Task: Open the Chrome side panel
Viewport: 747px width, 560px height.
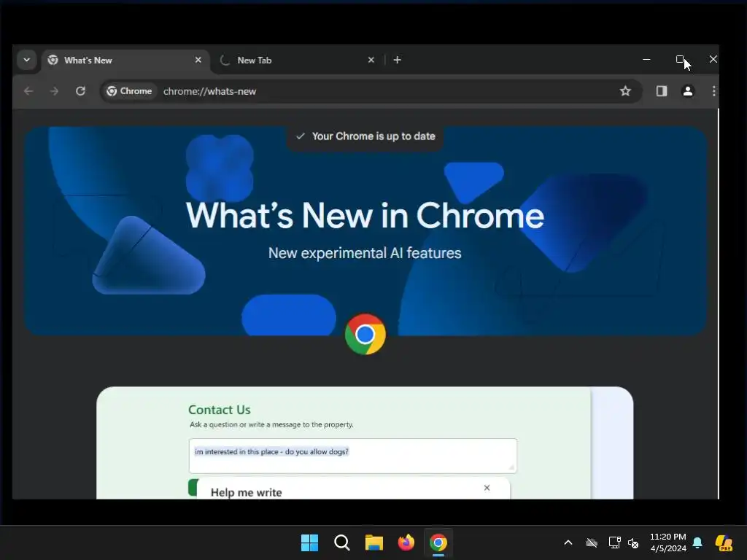Action: click(661, 91)
